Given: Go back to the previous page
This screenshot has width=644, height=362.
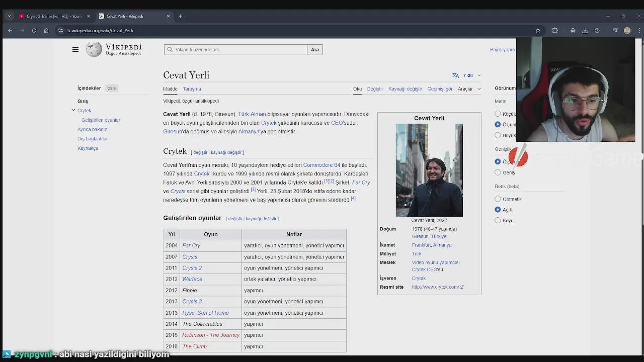Looking at the screenshot, I should click(x=10, y=31).
